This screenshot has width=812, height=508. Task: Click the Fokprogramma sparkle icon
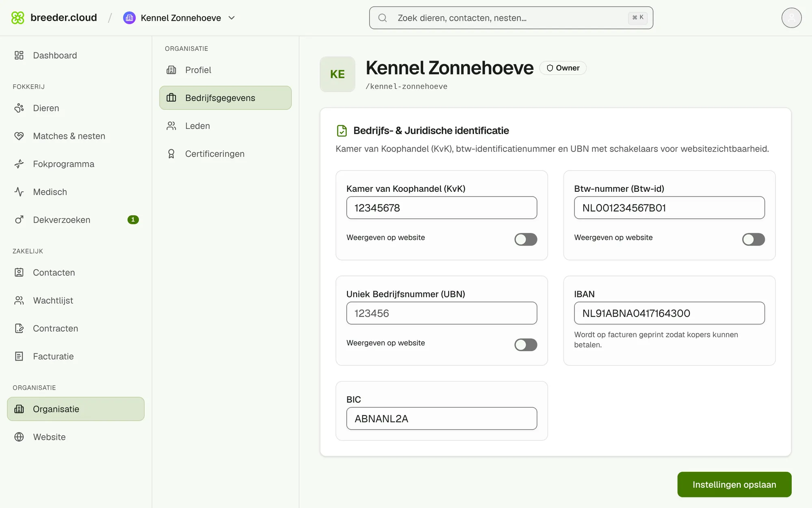pos(19,164)
